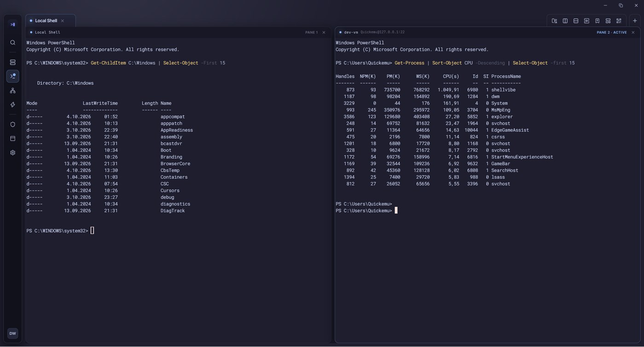Screen dimensions: 644x347
Task: Click the grid pattern icon in the top toolbar
Action: click(619, 21)
